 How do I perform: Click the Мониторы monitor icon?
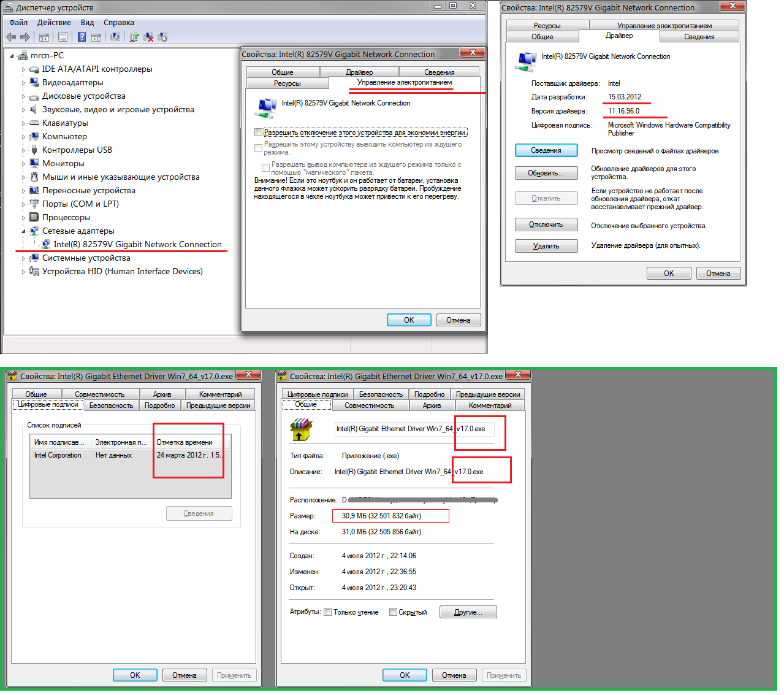click(34, 163)
